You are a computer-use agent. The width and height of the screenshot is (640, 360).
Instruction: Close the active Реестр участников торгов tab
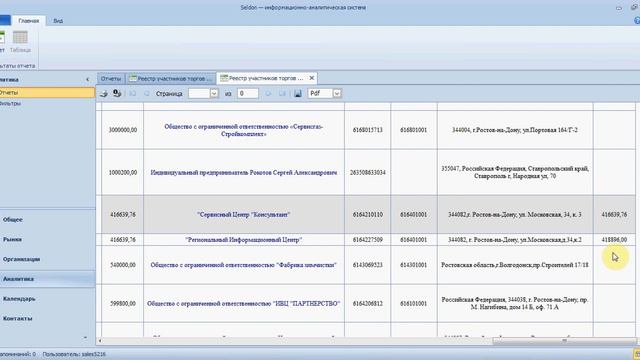tap(311, 78)
